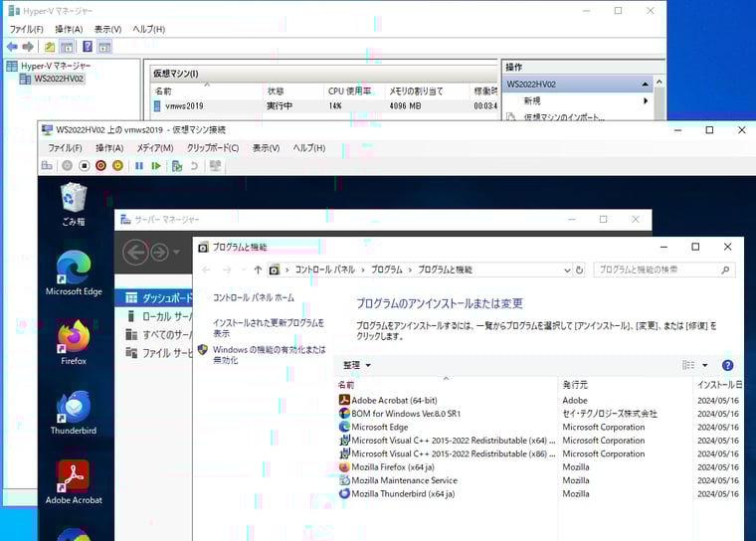
Task: Open the ファイル(F) menu in VM Connection window
Action: pos(65,148)
